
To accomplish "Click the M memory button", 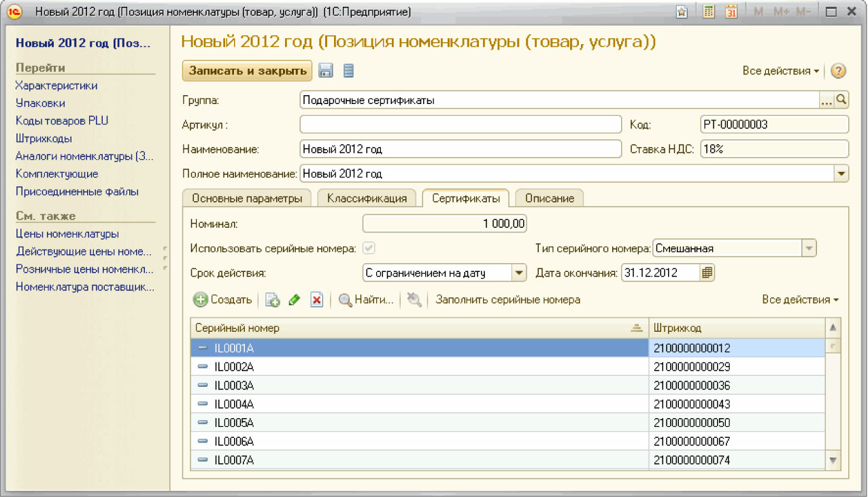I will click(x=759, y=12).
